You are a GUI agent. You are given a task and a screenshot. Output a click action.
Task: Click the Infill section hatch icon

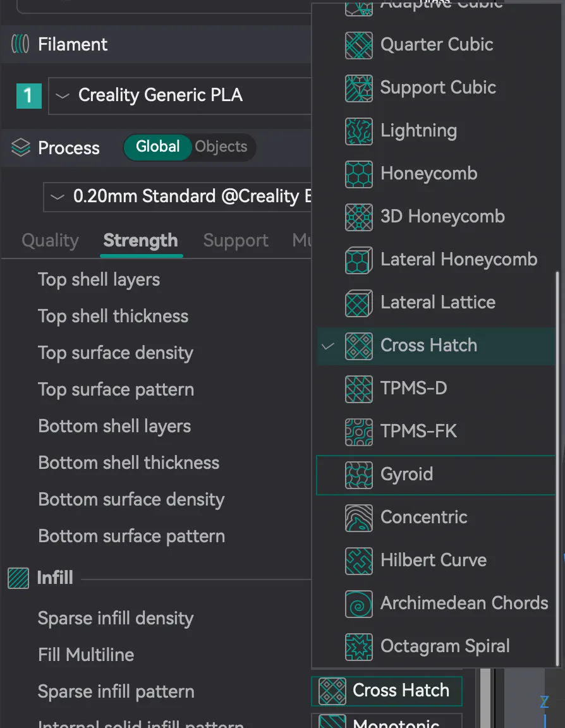point(18,578)
